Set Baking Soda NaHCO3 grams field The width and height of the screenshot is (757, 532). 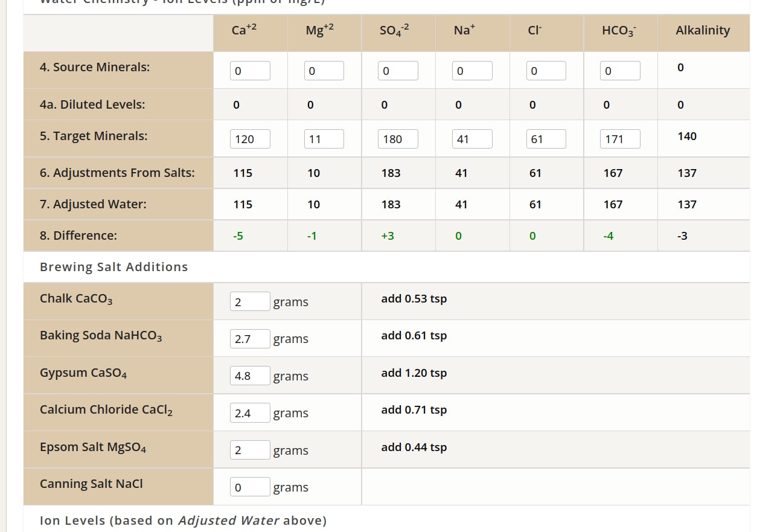tap(250, 339)
